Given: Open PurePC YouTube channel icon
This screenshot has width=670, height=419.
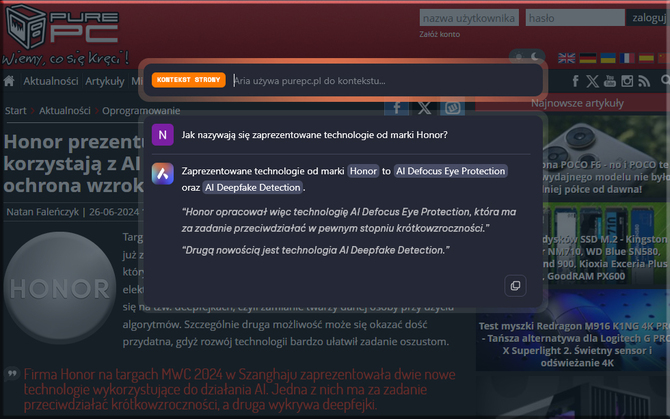Looking at the screenshot, I should [610, 81].
